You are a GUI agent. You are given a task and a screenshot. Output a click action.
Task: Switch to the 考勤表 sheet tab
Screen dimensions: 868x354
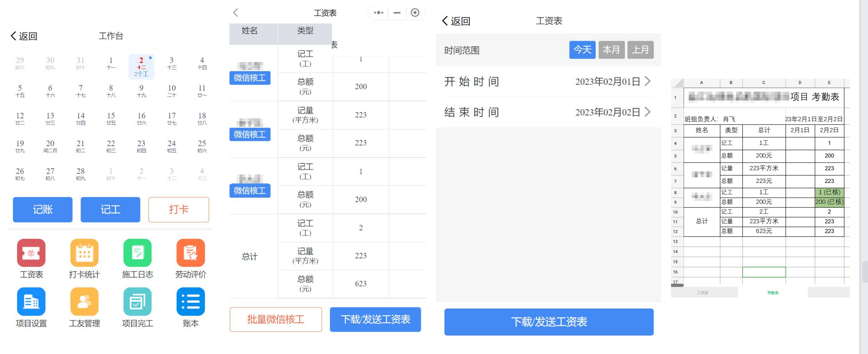772,293
